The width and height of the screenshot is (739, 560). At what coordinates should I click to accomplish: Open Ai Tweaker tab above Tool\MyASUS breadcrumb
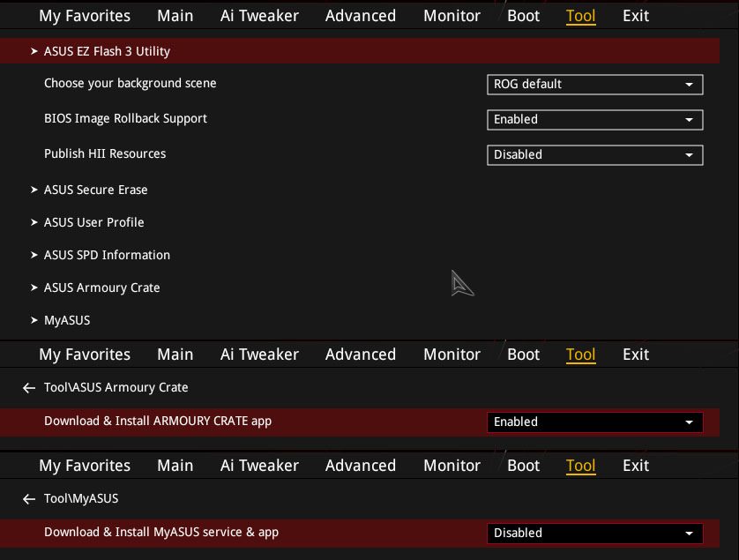click(x=259, y=466)
